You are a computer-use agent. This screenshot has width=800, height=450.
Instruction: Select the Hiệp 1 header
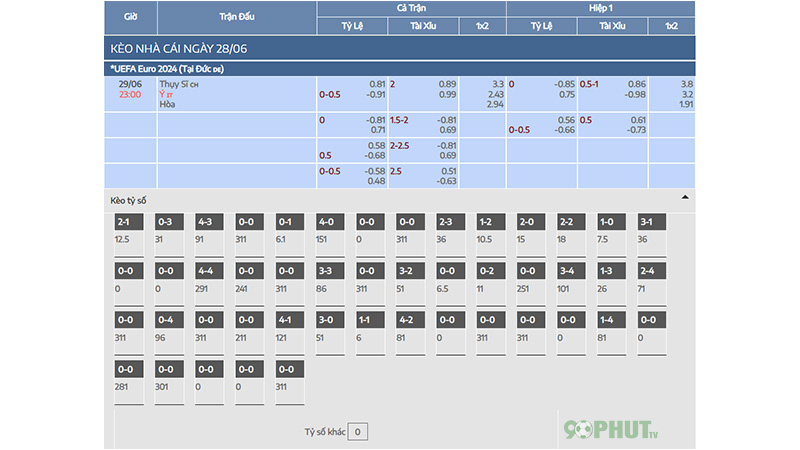[x=601, y=8]
